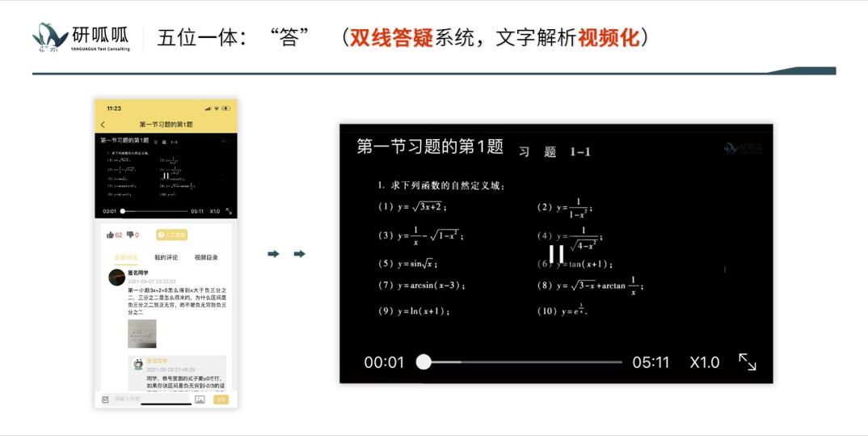This screenshot has width=868, height=436.
Task: Tap the back arrow in the phone header
Action: click(103, 125)
